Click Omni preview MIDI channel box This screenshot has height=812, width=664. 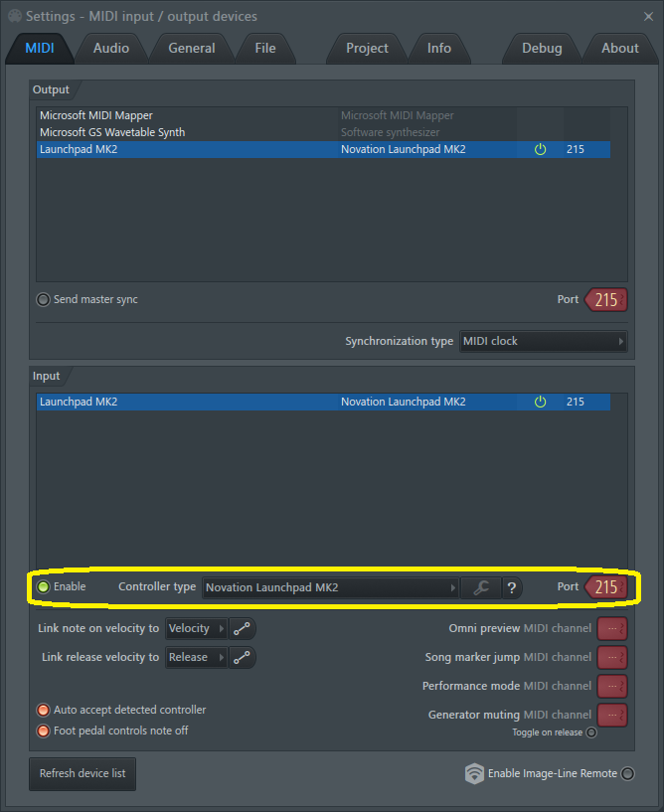point(612,629)
